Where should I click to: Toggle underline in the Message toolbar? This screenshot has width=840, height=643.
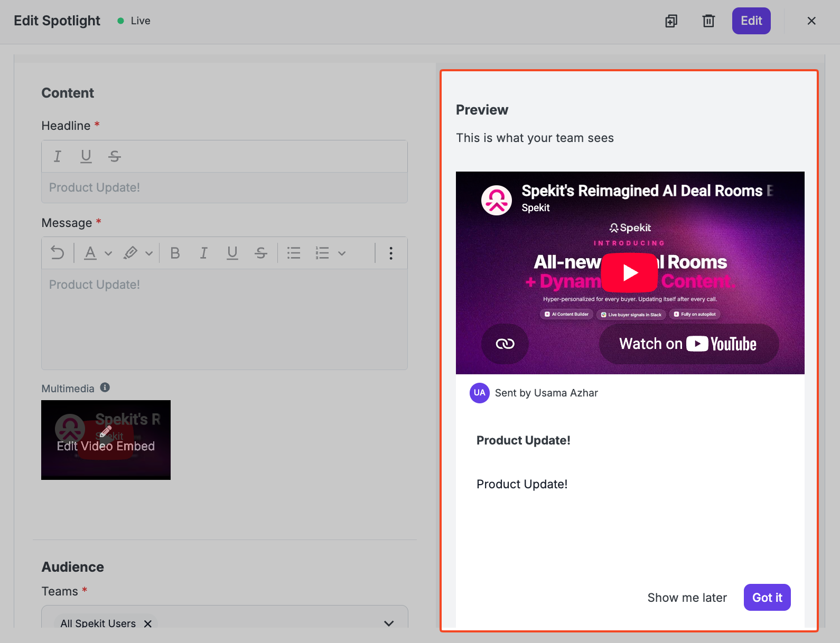232,253
